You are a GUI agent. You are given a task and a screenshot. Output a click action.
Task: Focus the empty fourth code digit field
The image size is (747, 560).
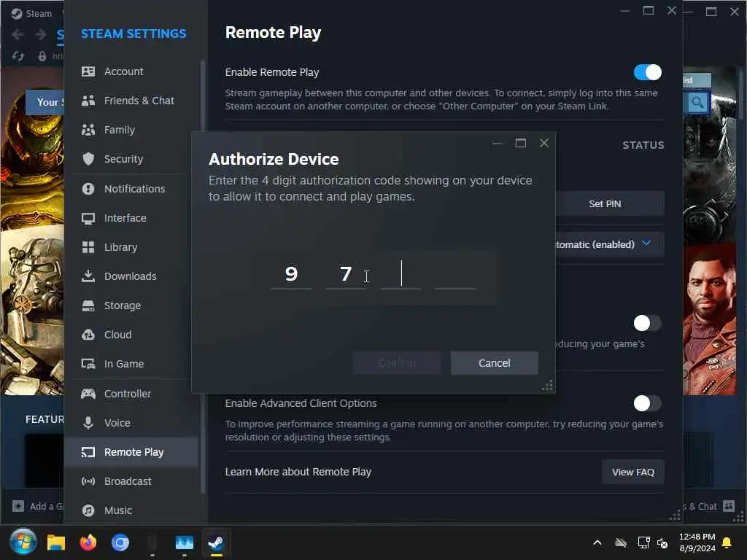pyautogui.click(x=455, y=274)
